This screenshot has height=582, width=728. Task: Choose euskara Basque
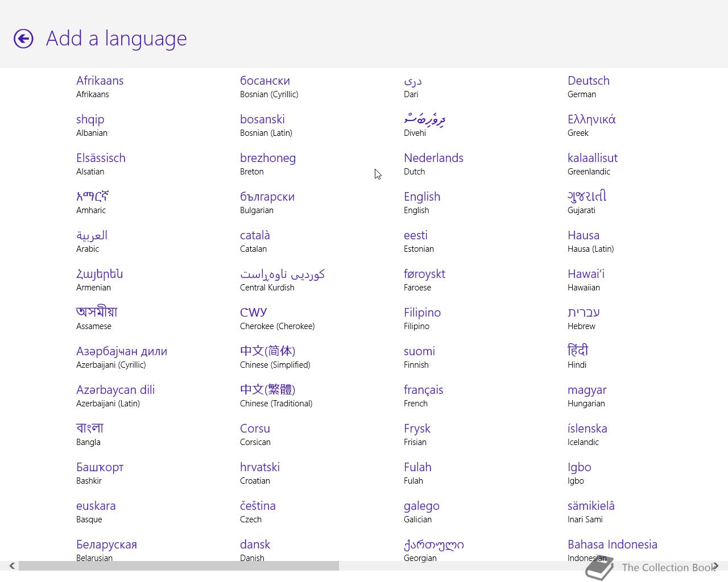click(96, 512)
